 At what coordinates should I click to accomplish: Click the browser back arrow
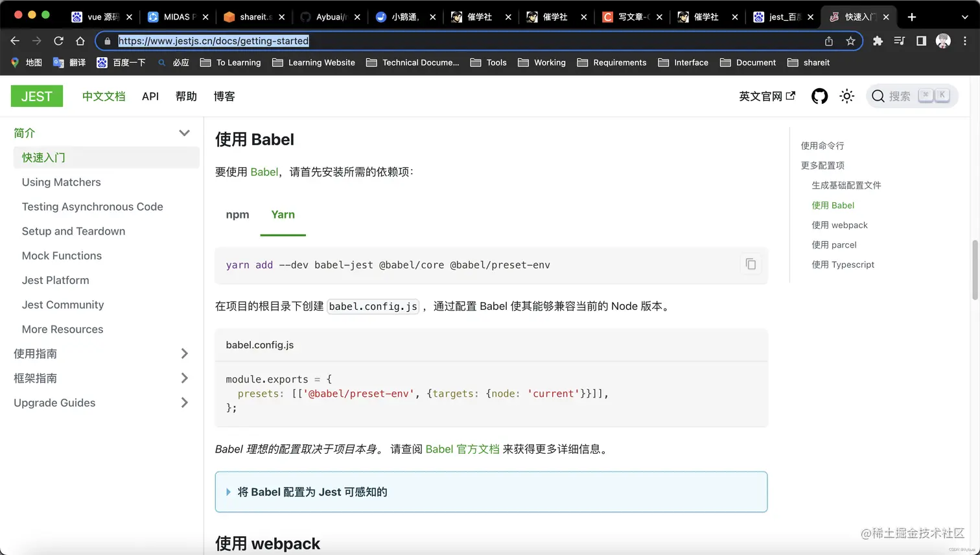15,41
